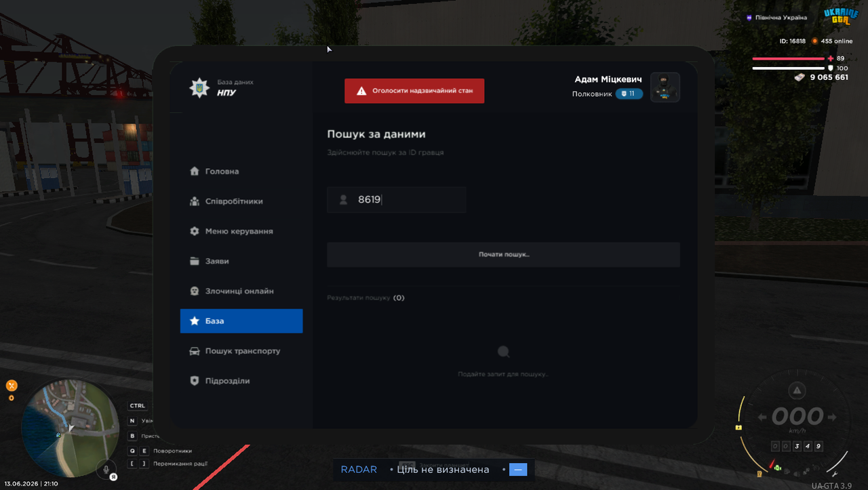Image resolution: width=868 pixels, height=490 pixels.
Task: Click the cash money icon
Action: [x=800, y=77]
